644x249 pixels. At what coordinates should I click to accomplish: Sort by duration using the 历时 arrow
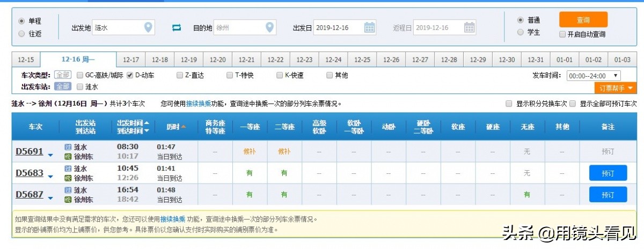coord(184,127)
